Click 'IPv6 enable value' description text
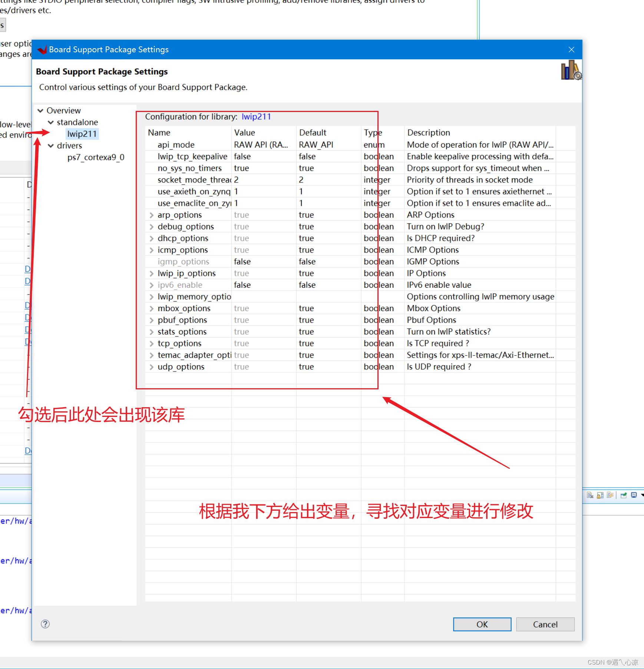The width and height of the screenshot is (644, 669). pyautogui.click(x=439, y=285)
